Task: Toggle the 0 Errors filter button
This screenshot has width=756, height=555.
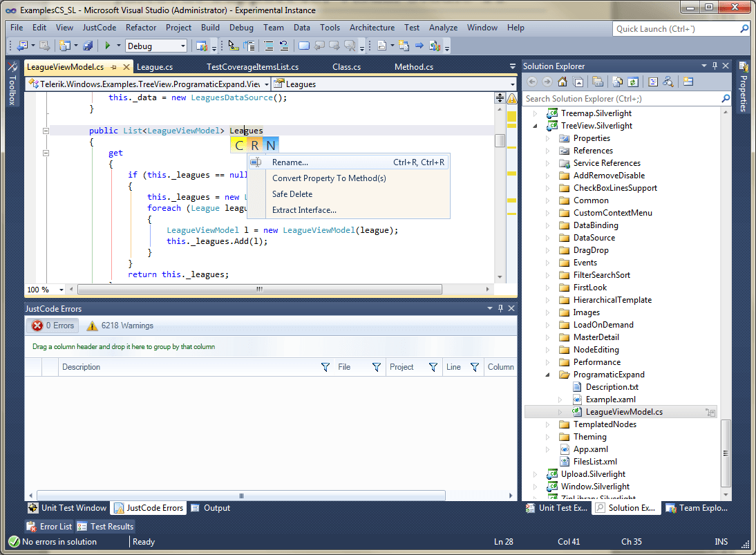Action: (x=53, y=326)
